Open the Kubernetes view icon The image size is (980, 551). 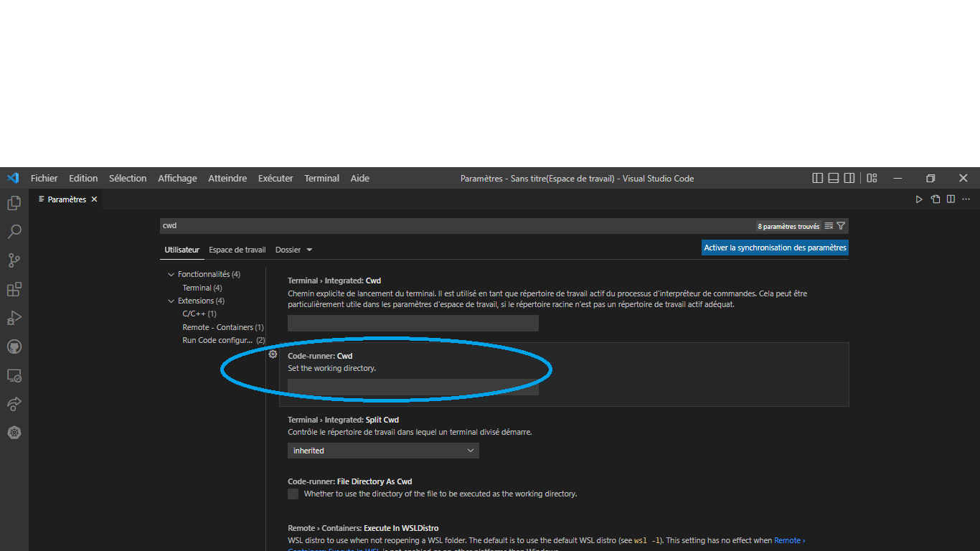(14, 433)
